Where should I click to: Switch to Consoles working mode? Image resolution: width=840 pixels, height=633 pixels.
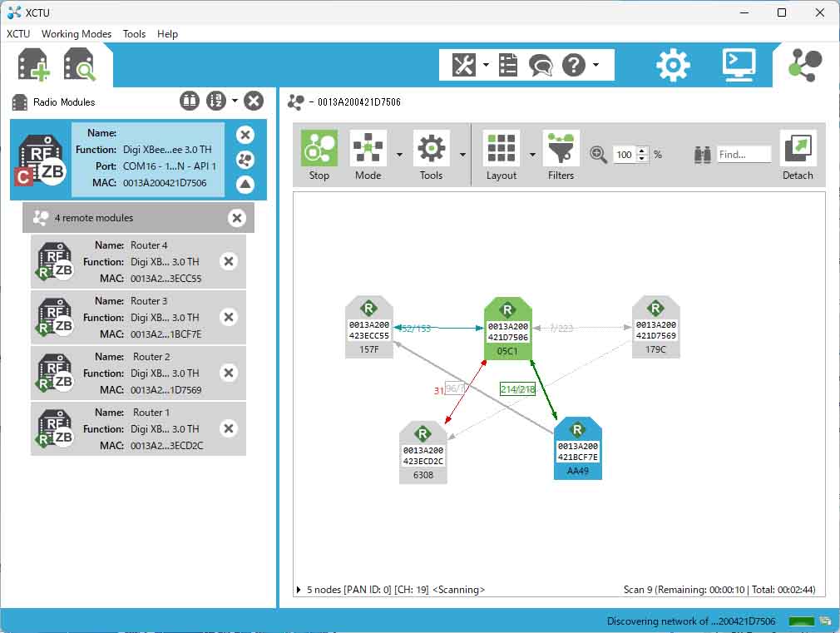[738, 65]
